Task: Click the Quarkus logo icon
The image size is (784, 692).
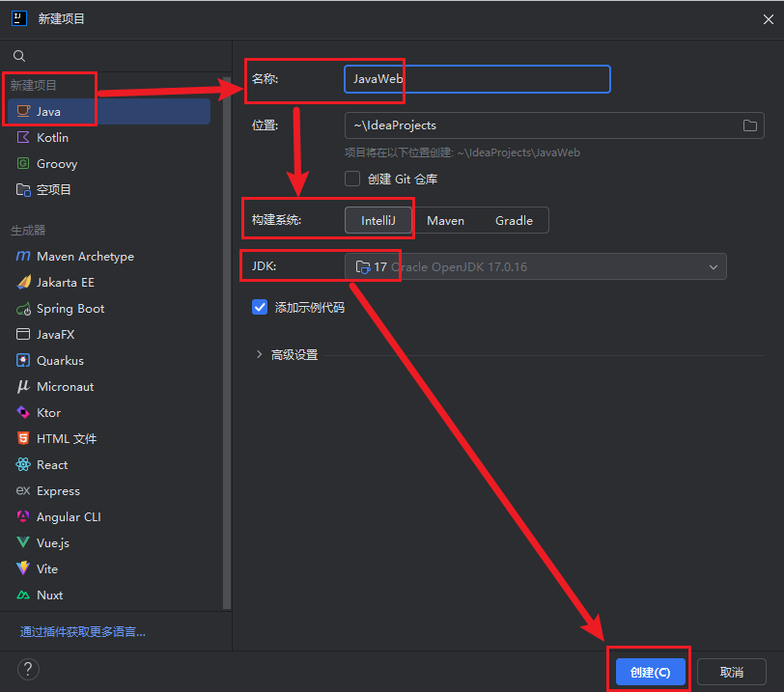Action: coord(23,360)
